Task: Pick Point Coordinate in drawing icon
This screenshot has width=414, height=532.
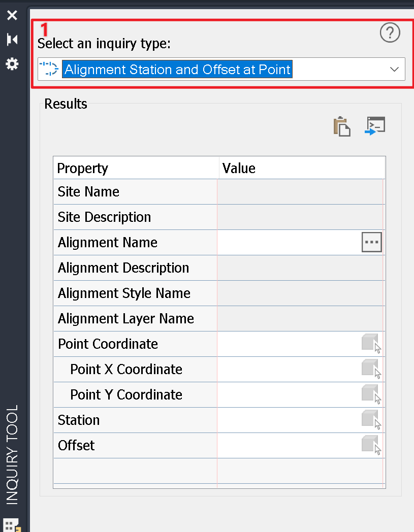Action: pos(372,344)
